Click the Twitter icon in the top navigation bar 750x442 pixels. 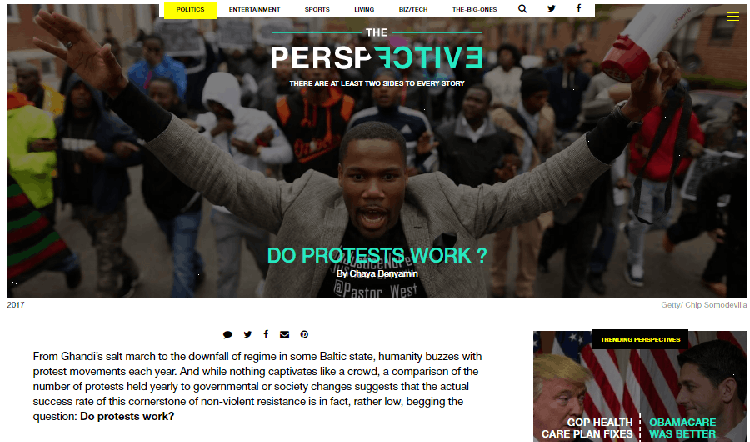click(551, 9)
